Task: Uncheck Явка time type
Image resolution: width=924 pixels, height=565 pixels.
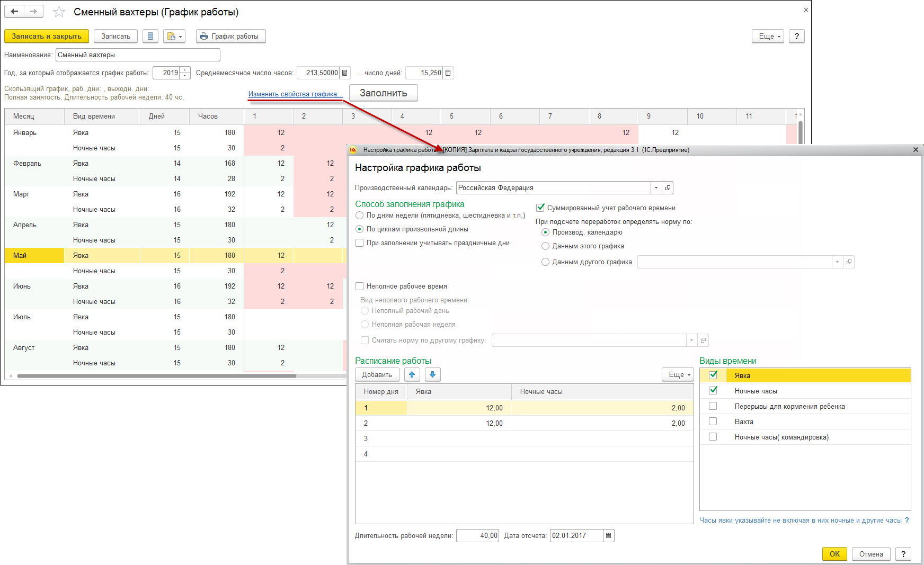Action: point(713,375)
